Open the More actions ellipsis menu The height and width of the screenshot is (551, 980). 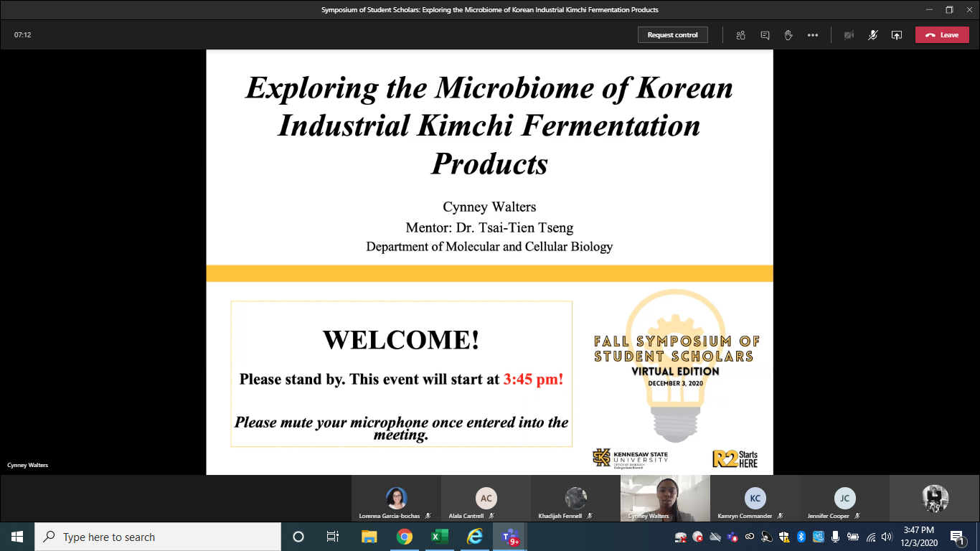812,35
